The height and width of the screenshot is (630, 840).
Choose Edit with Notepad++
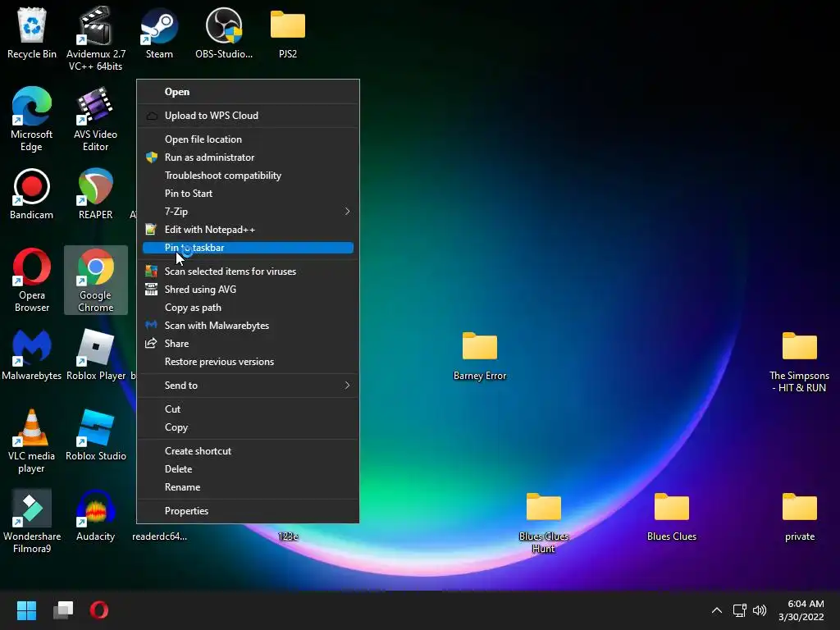(x=248, y=230)
